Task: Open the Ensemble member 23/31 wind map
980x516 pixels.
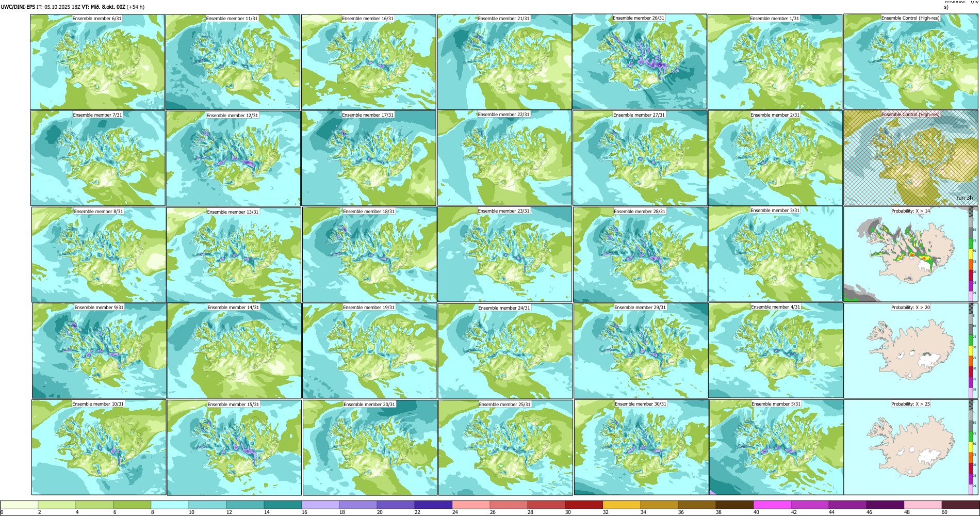Action: (x=505, y=254)
